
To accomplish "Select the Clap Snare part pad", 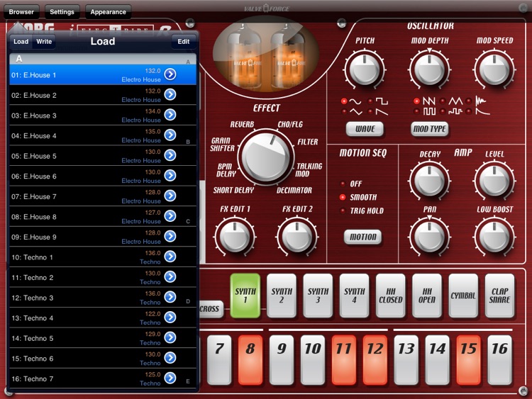I will (x=499, y=295).
